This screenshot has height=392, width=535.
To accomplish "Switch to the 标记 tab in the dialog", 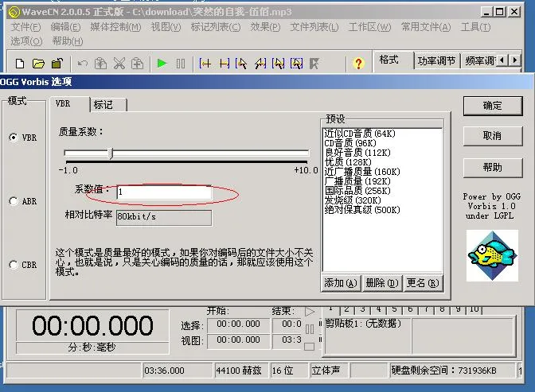I will tap(108, 105).
